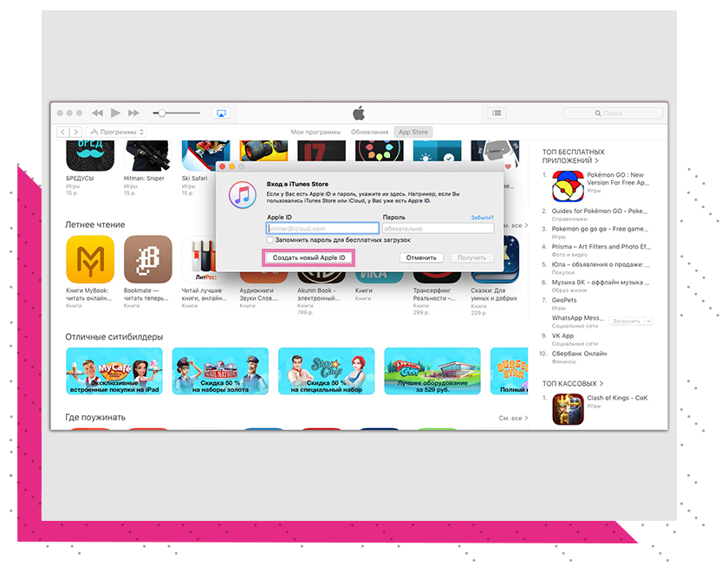Click the Apple ID input field
728x572 pixels.
tap(322, 229)
